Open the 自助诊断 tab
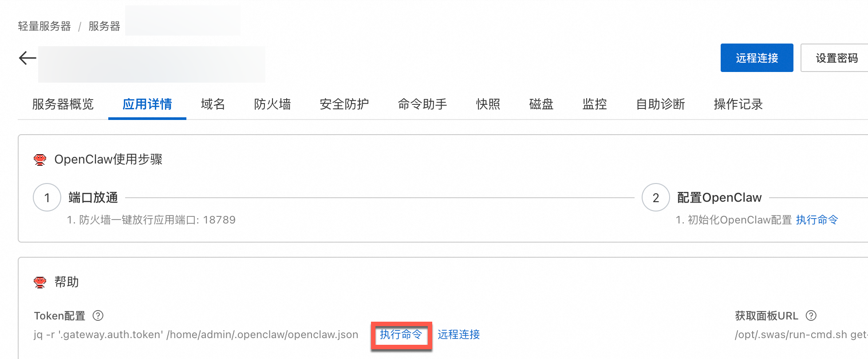Screen dimensions: 868x359 tap(660, 104)
